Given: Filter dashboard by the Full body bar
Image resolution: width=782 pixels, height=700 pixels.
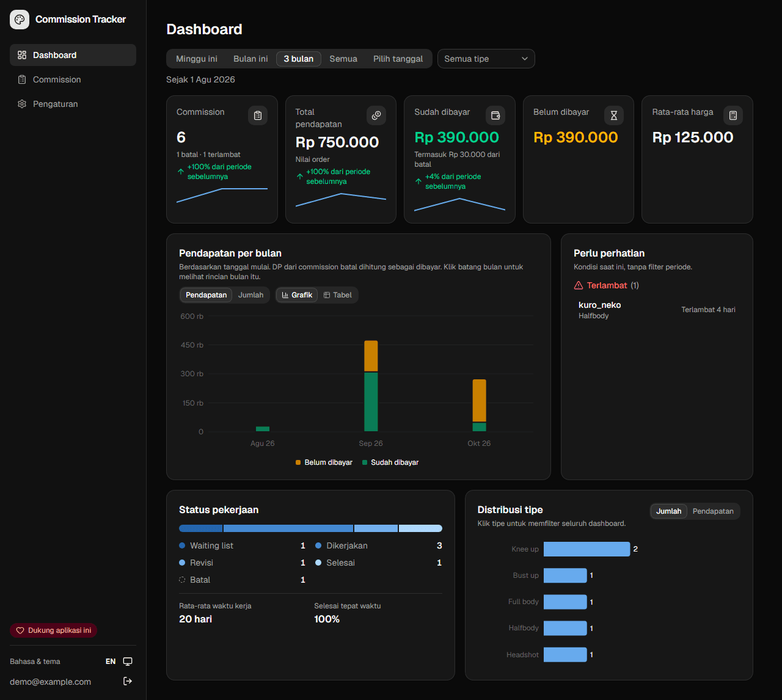Looking at the screenshot, I should [565, 602].
